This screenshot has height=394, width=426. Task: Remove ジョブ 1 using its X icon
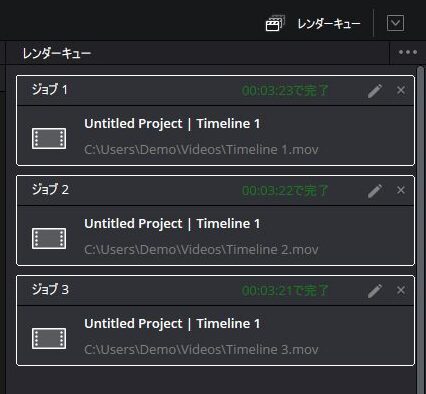click(401, 90)
